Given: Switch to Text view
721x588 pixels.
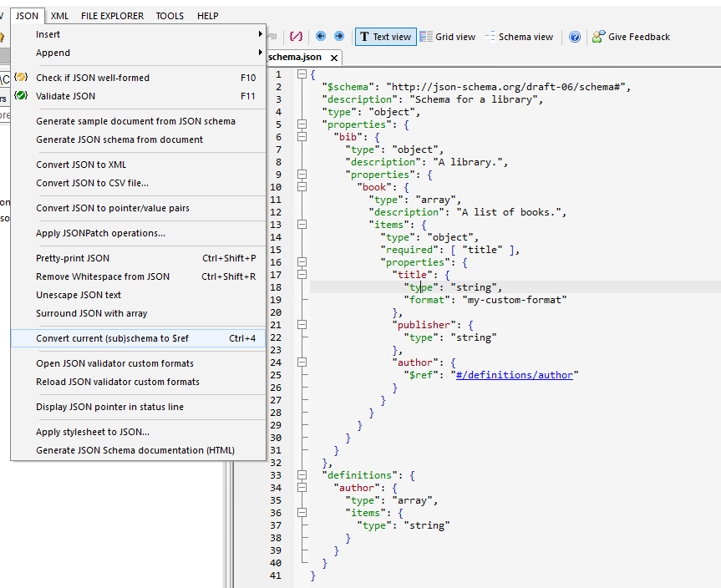Looking at the screenshot, I should (x=386, y=37).
